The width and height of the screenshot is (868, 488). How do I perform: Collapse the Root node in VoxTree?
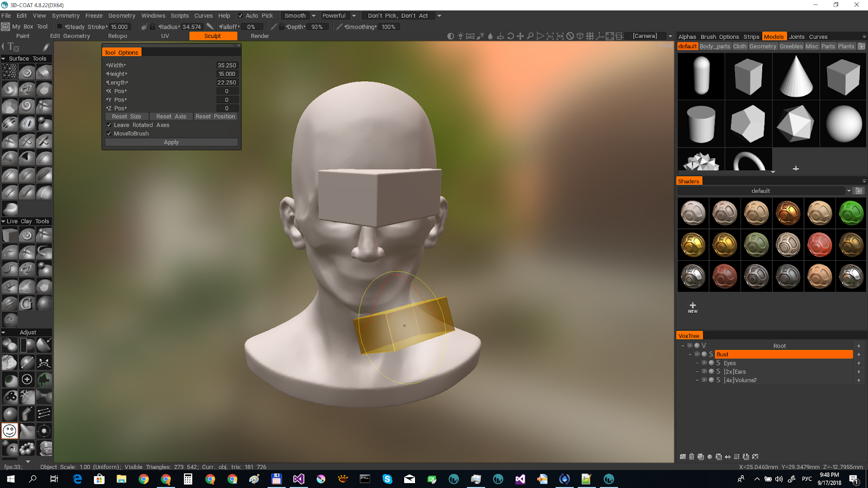coord(682,345)
